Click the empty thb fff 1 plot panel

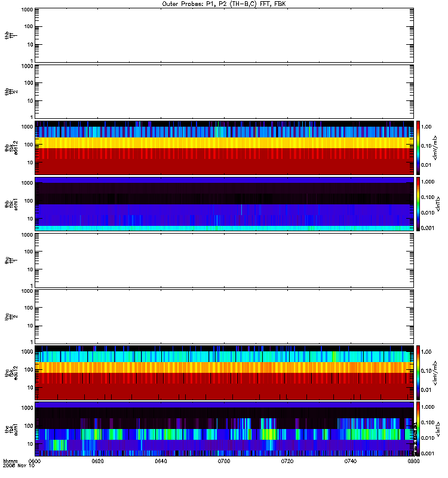click(225, 35)
